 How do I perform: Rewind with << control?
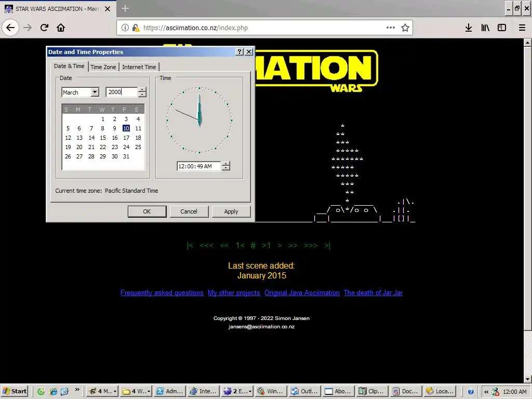pos(224,245)
